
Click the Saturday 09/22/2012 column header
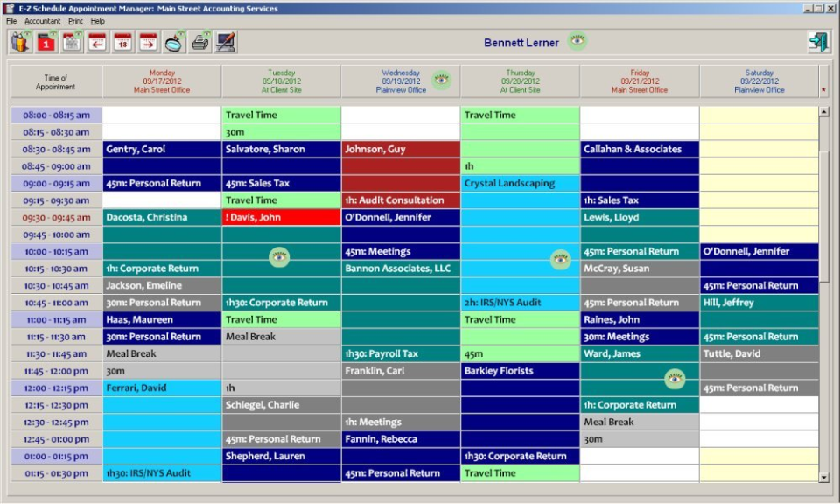click(x=759, y=80)
